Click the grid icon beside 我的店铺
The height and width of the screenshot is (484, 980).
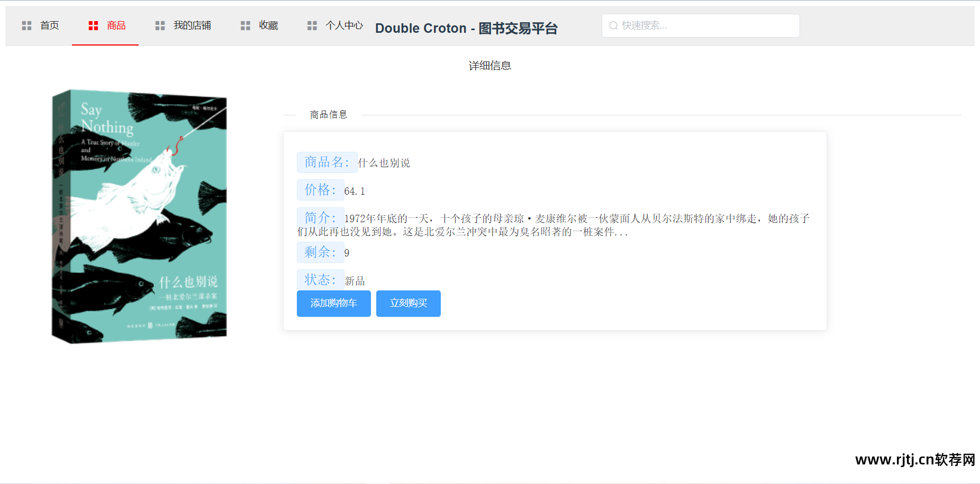click(160, 25)
